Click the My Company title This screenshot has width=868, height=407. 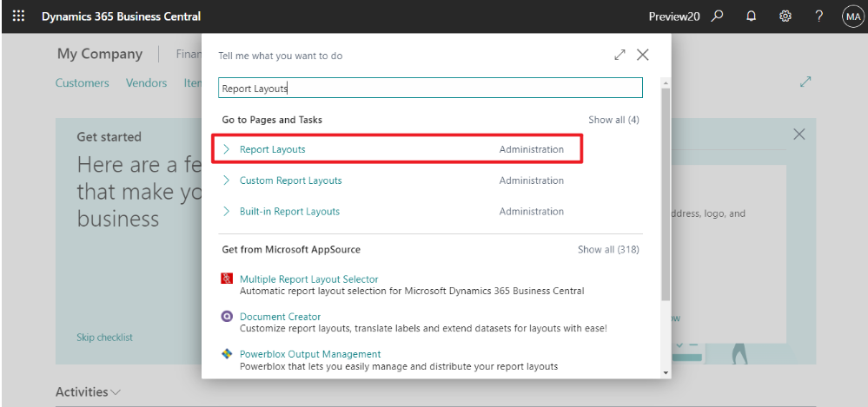tap(100, 54)
